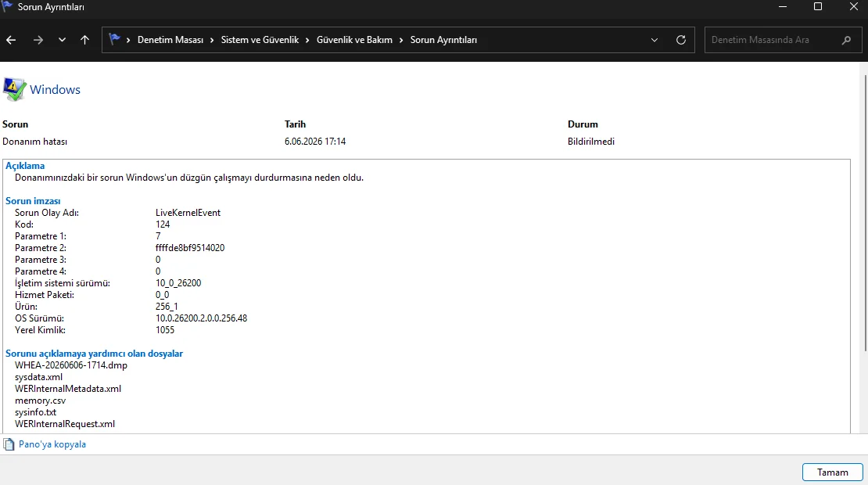868x485 pixels.
Task: Click the Donanım hatası problem text
Action: point(35,142)
